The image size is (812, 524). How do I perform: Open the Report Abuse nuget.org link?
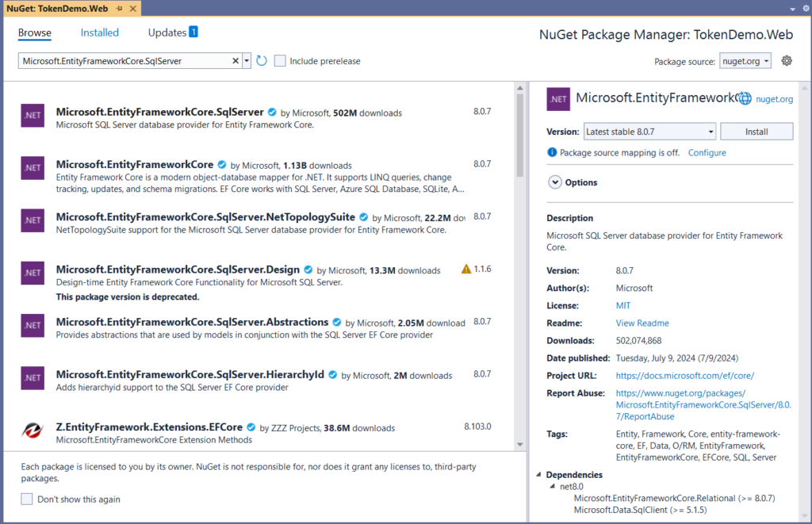pyautogui.click(x=703, y=405)
